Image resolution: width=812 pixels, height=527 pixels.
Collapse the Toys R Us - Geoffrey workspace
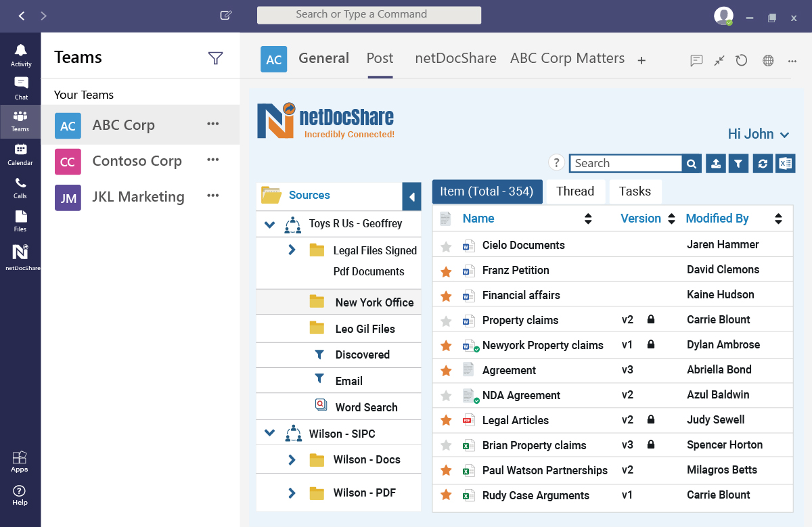pyautogui.click(x=269, y=225)
